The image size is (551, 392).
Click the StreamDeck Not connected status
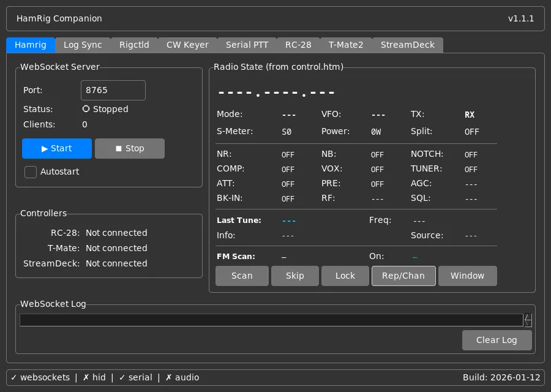pos(116,263)
